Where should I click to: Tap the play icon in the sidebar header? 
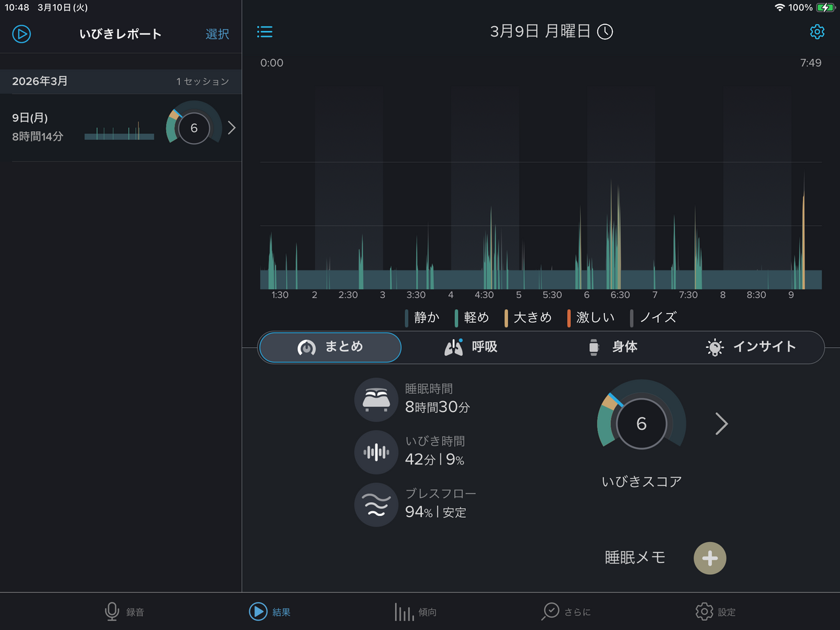click(22, 33)
